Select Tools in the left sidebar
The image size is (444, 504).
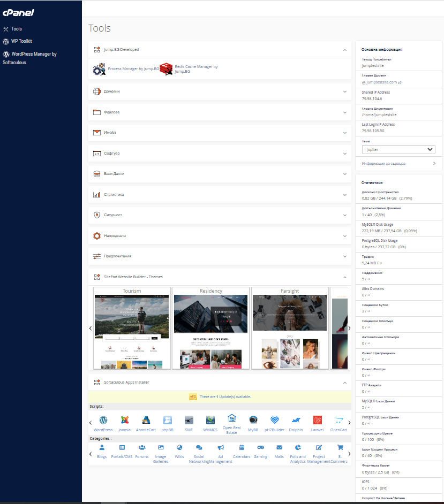point(16,29)
